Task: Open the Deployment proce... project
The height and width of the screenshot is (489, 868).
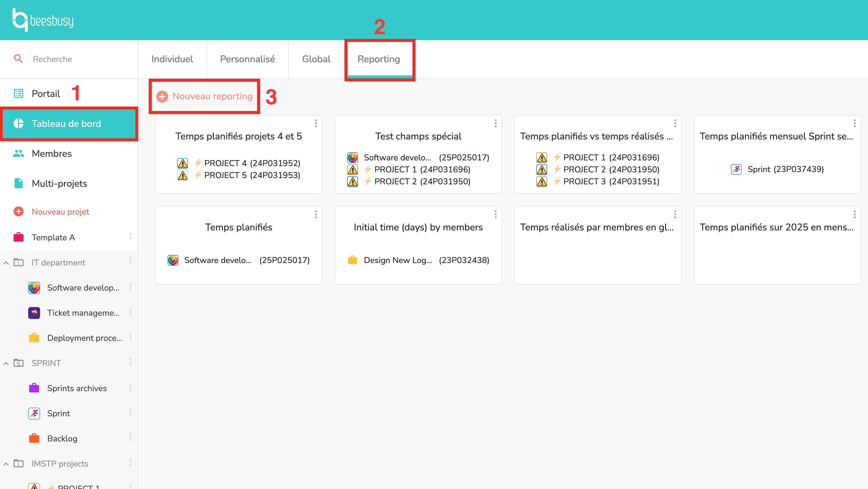Action: [84, 338]
